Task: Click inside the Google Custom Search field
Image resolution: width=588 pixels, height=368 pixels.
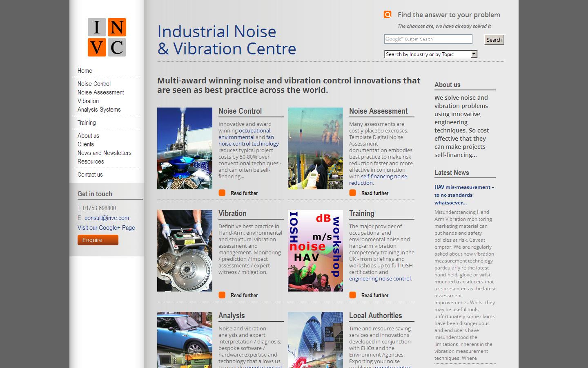Action: (x=428, y=39)
